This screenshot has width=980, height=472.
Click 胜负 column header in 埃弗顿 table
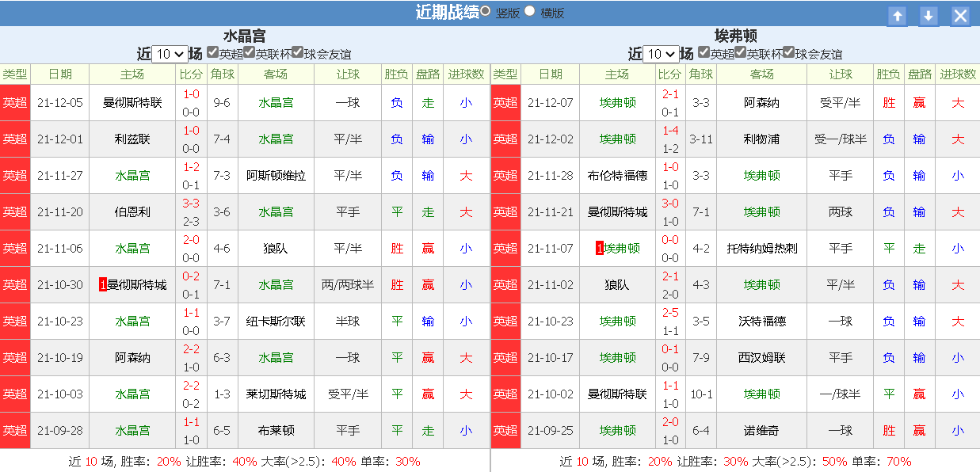[x=889, y=74]
